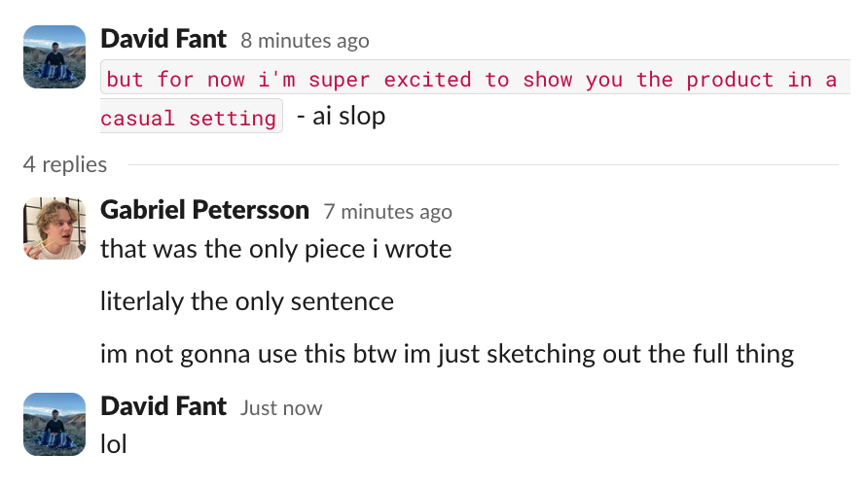This screenshot has height=488, width=868.
Task: Open David Fant's name on the first message
Action: tap(163, 39)
